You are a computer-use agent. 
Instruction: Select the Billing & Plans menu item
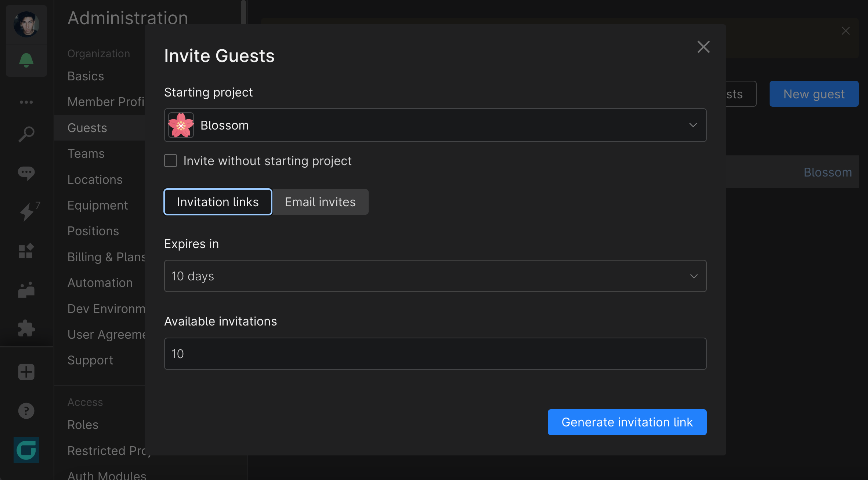(107, 257)
